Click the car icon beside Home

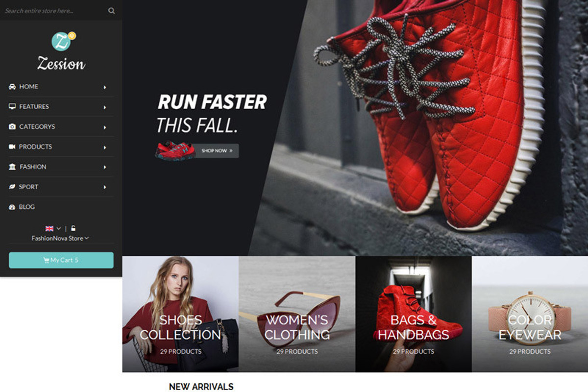[x=12, y=87]
